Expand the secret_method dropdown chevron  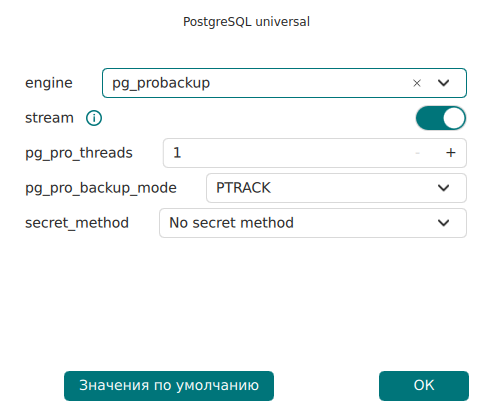click(x=443, y=223)
